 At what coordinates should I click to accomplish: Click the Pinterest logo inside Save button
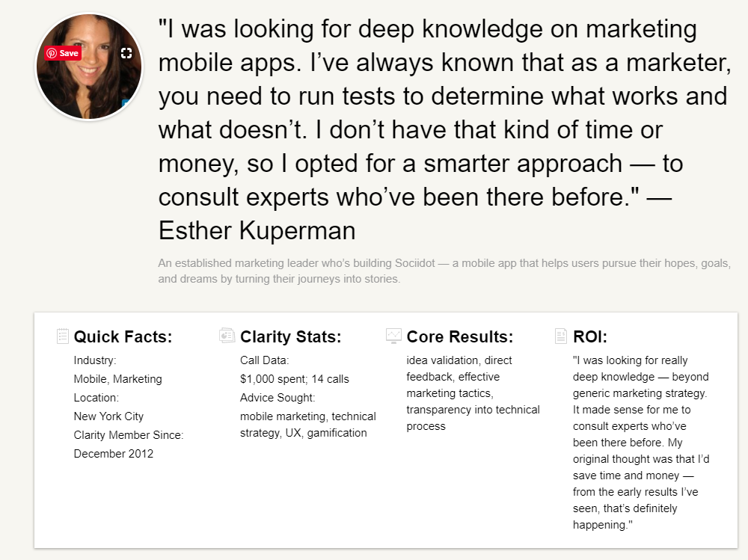(52, 53)
